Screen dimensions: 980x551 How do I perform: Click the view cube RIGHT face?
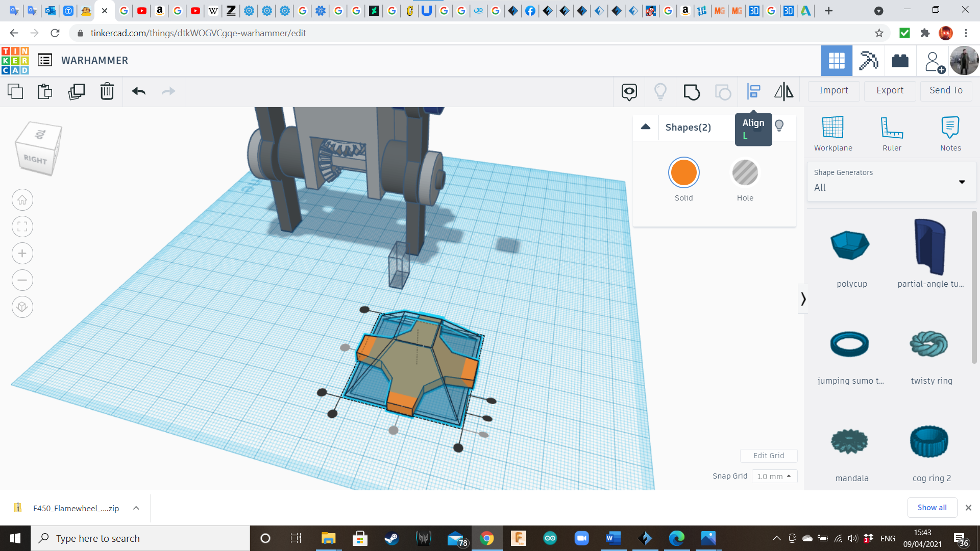tap(36, 159)
